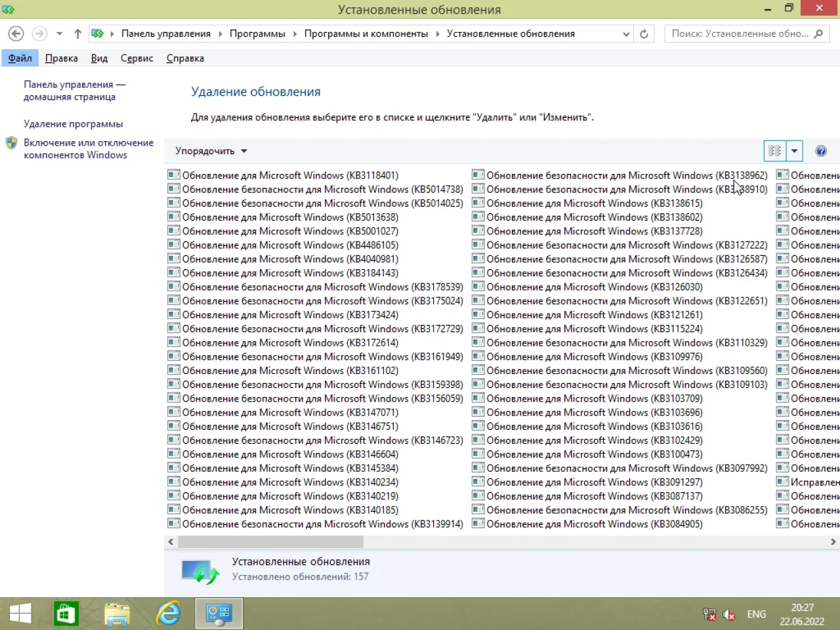
Task: Select update KB4040981
Action: click(x=283, y=259)
